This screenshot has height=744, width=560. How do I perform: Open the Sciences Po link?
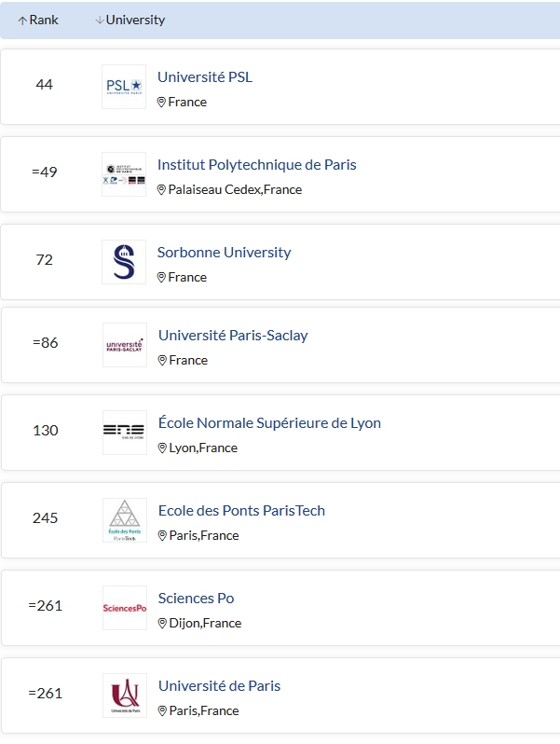(196, 599)
